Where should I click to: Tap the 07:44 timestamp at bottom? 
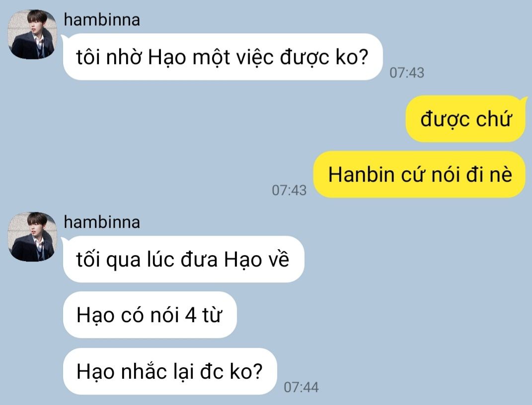tap(302, 387)
